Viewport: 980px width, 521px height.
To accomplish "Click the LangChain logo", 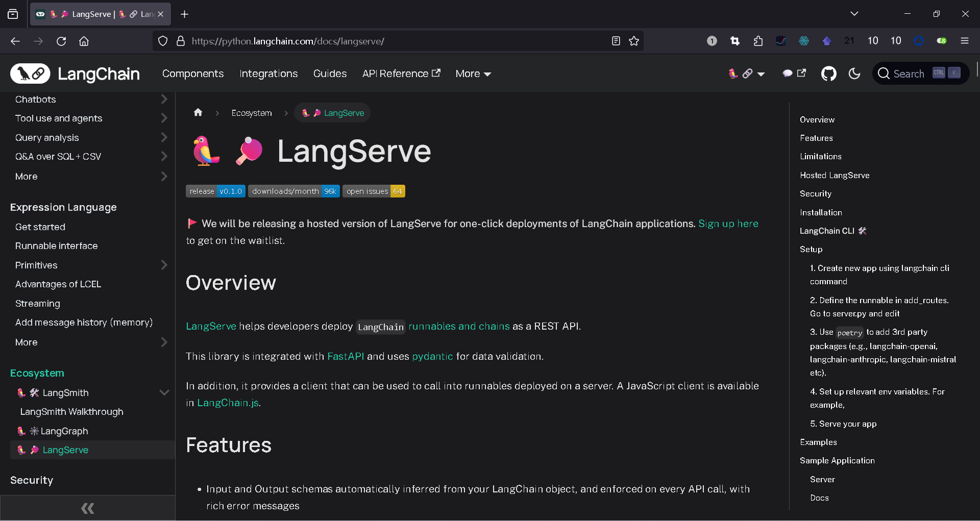I will (75, 74).
